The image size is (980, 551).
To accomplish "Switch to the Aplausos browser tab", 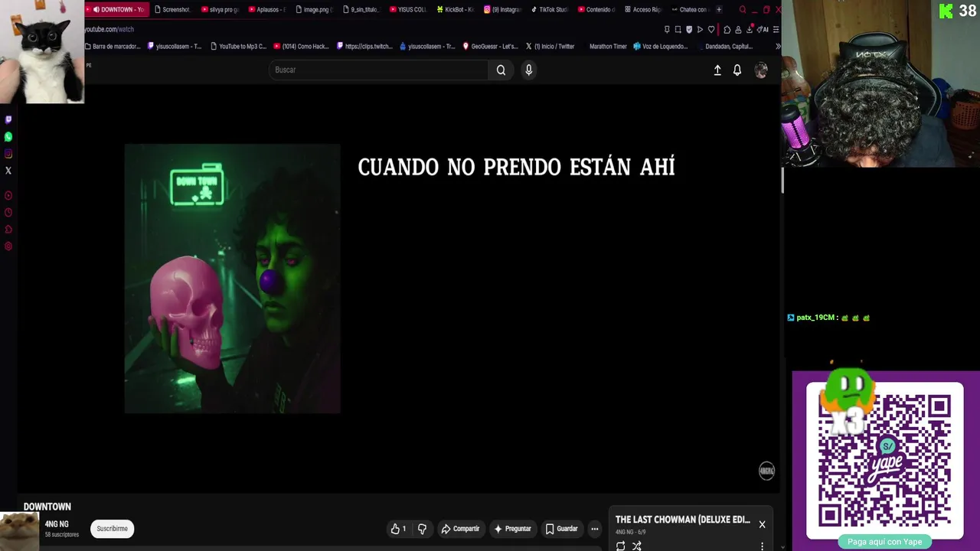I will click(x=266, y=9).
